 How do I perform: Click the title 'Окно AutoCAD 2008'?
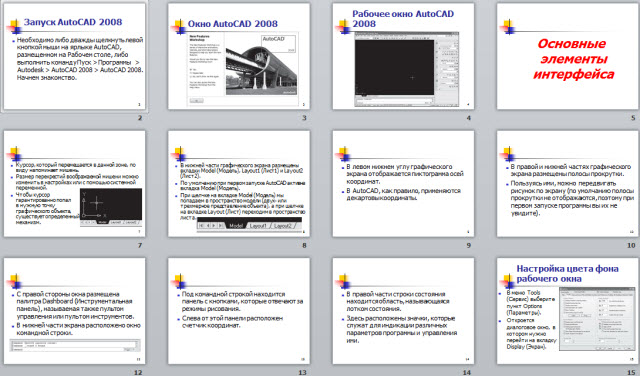[x=233, y=24]
